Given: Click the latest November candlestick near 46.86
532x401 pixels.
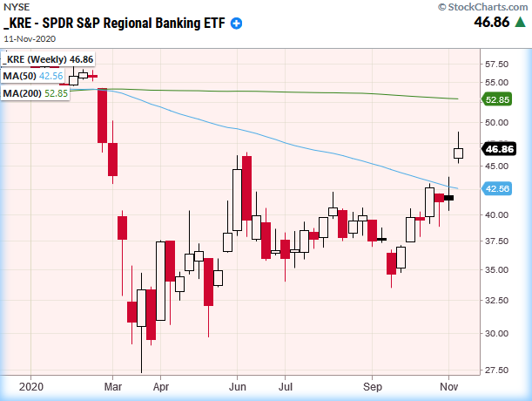Looking at the screenshot, I should click(459, 153).
